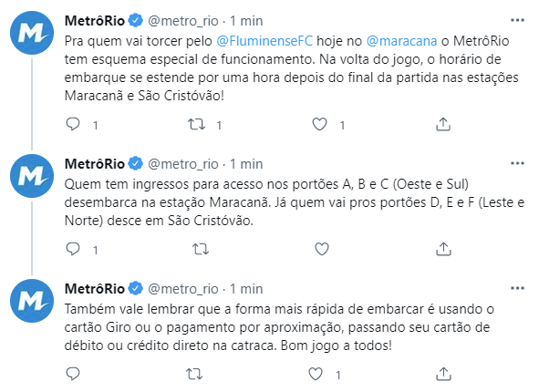Retweet the first tweet about Fluminense
The image size is (539, 392).
[196, 124]
